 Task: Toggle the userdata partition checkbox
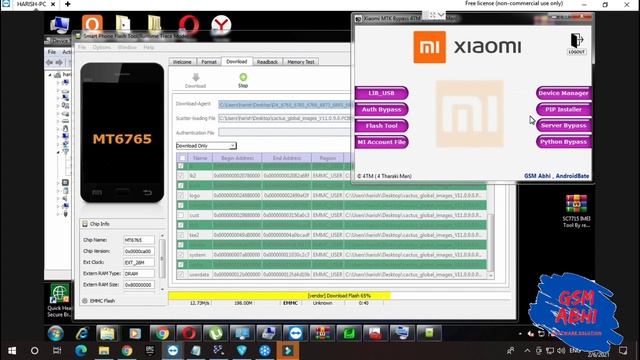point(181,274)
